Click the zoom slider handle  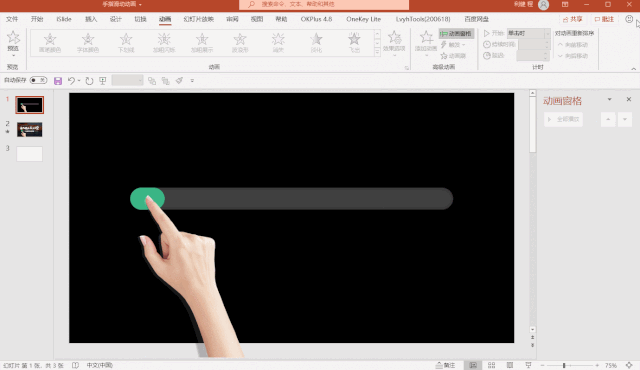(x=564, y=365)
